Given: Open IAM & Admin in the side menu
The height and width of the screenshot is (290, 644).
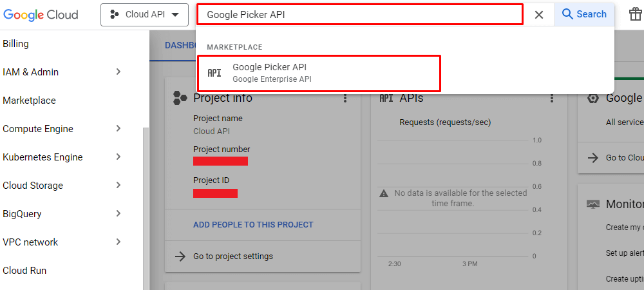Looking at the screenshot, I should (31, 72).
